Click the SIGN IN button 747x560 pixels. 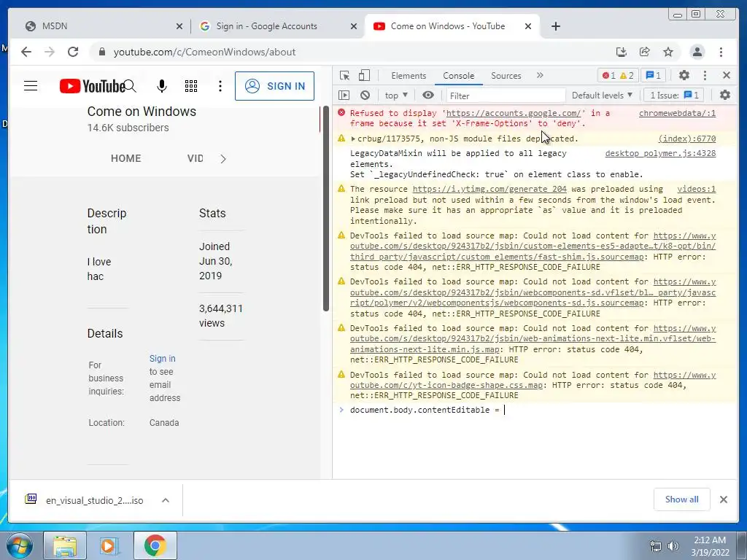tap(274, 86)
